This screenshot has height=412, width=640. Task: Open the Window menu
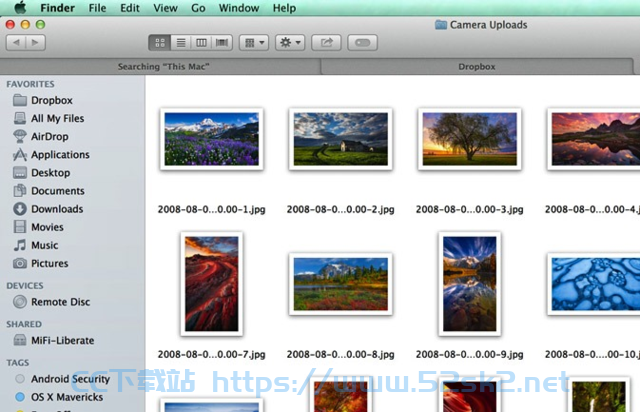tap(239, 8)
